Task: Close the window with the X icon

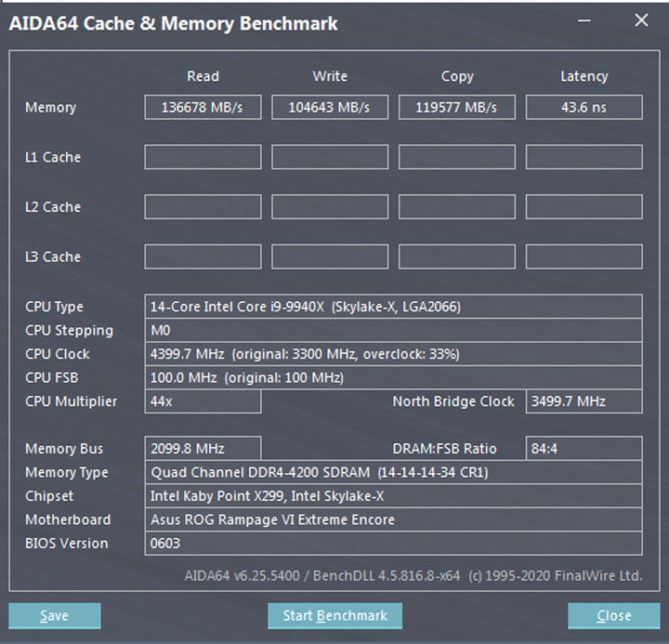Action: pyautogui.click(x=641, y=20)
